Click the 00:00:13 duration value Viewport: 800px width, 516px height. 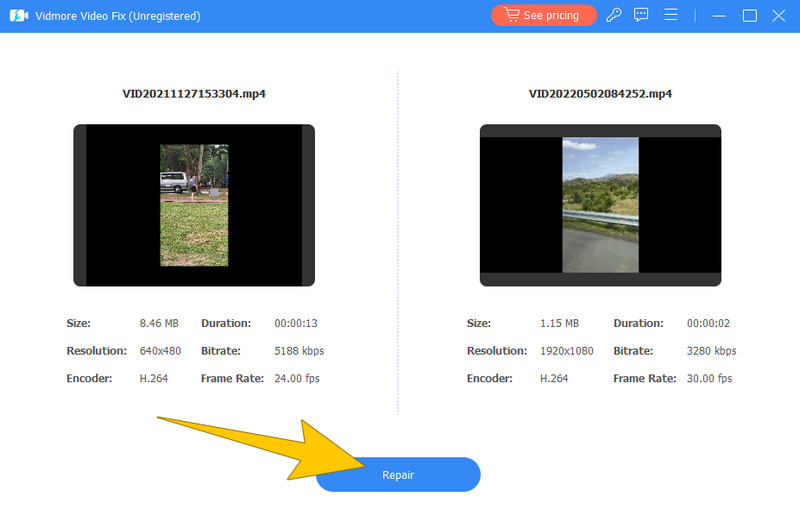coord(296,323)
